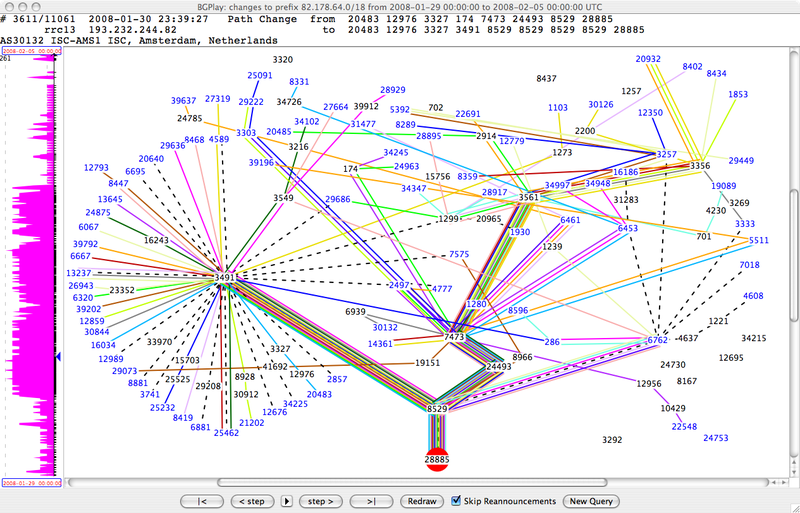The width and height of the screenshot is (800, 513).
Task: Select AS node 7575 label
Action: 459,254
